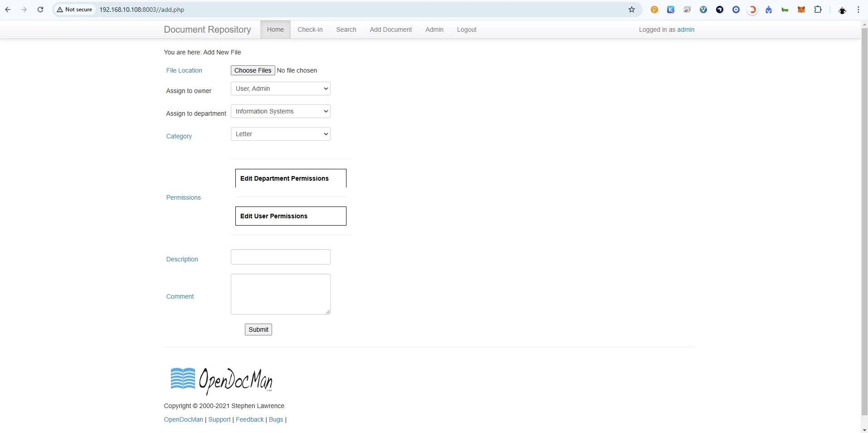This screenshot has height=433, width=868.
Task: Expand Edit Department Permissions section
Action: pos(291,178)
